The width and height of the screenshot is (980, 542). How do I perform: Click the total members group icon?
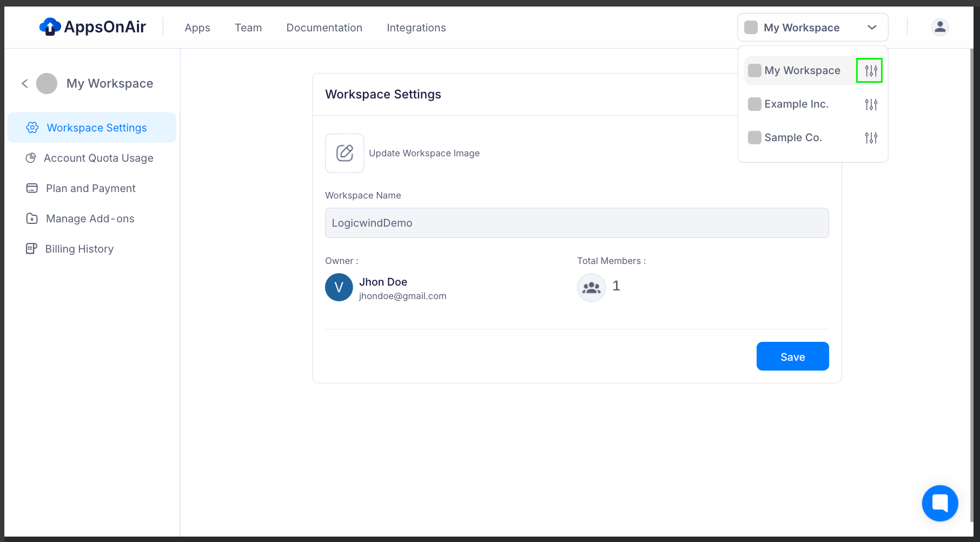coord(591,287)
